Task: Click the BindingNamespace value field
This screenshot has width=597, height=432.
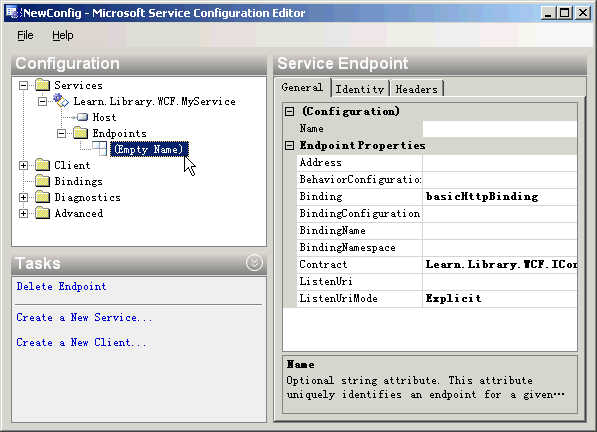Action: pos(500,247)
